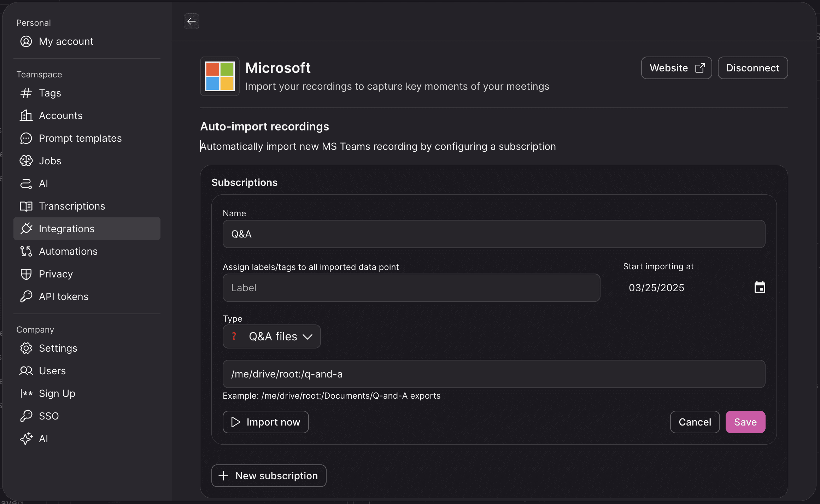The height and width of the screenshot is (504, 820).
Task: Open the calendar date picker icon
Action: [x=760, y=287]
